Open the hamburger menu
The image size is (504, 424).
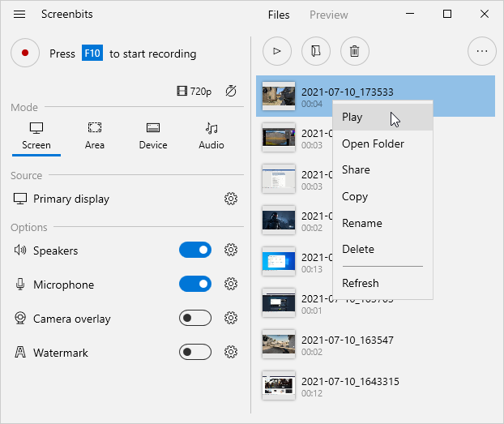[19, 14]
